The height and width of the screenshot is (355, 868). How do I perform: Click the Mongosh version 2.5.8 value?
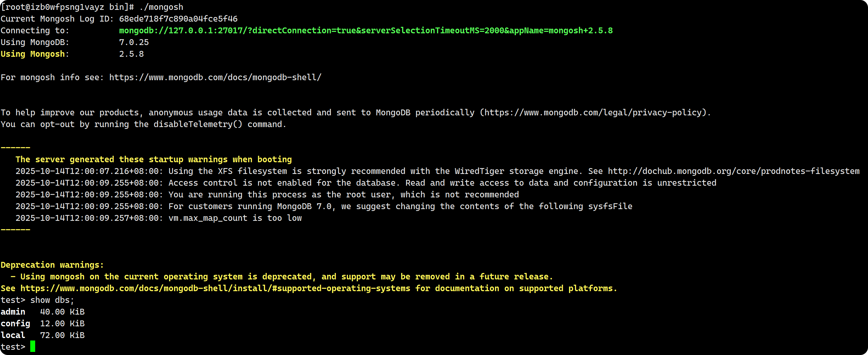(131, 54)
